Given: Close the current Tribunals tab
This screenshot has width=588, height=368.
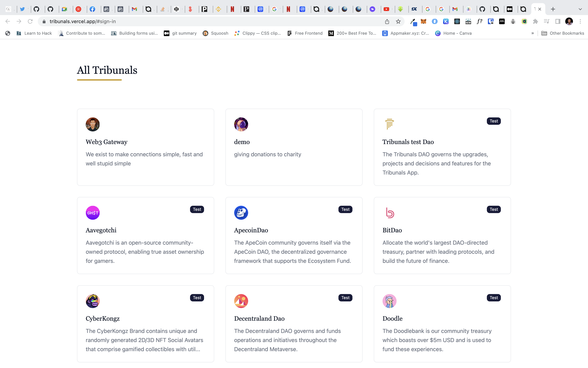Looking at the screenshot, I should (540, 9).
